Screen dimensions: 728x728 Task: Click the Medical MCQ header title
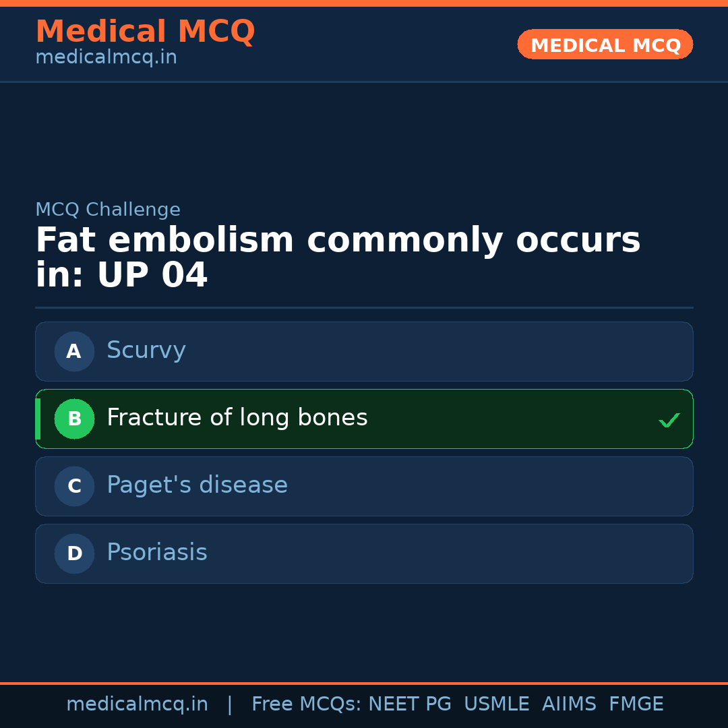click(145, 32)
